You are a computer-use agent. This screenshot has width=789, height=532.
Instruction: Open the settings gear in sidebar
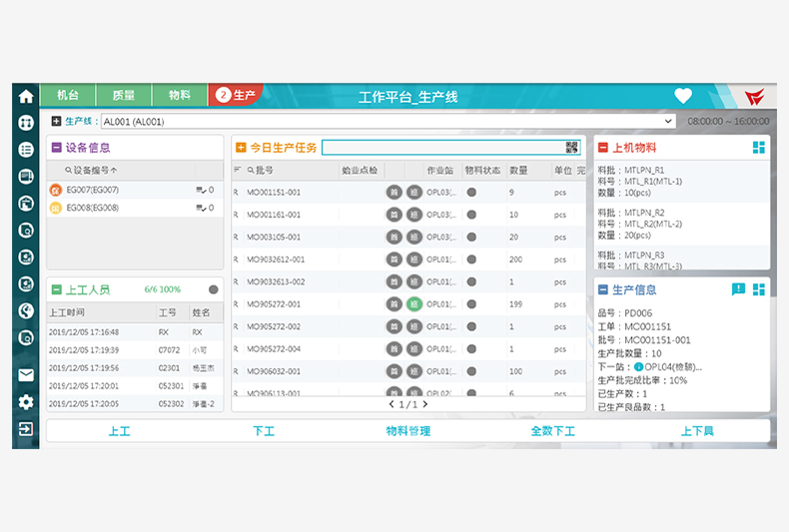click(x=26, y=402)
